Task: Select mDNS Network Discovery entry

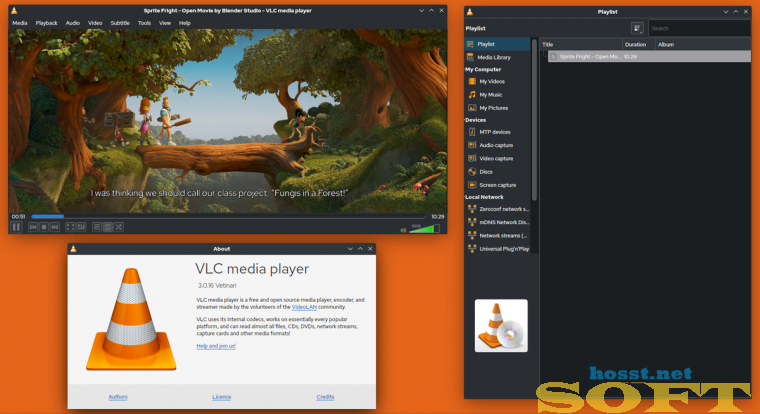Action: (x=497, y=222)
